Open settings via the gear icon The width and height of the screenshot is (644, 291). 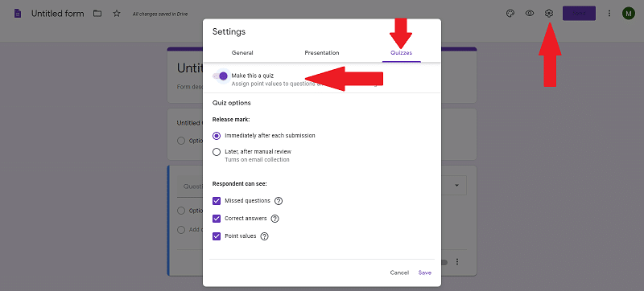pyautogui.click(x=549, y=14)
